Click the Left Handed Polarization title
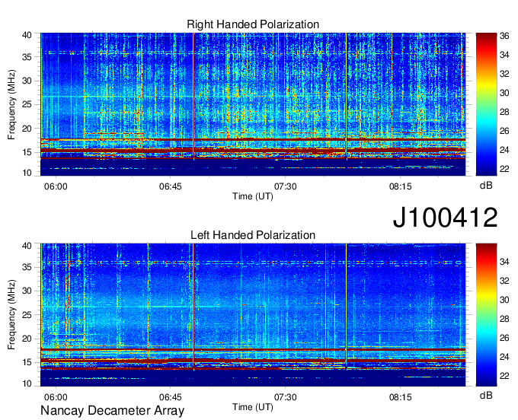Image resolution: width=518 pixels, height=420 pixels. (x=253, y=235)
